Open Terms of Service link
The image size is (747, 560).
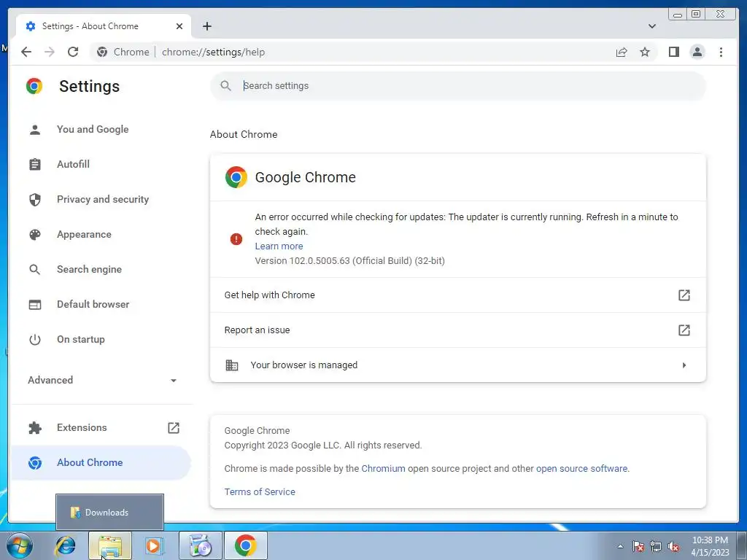click(x=260, y=492)
